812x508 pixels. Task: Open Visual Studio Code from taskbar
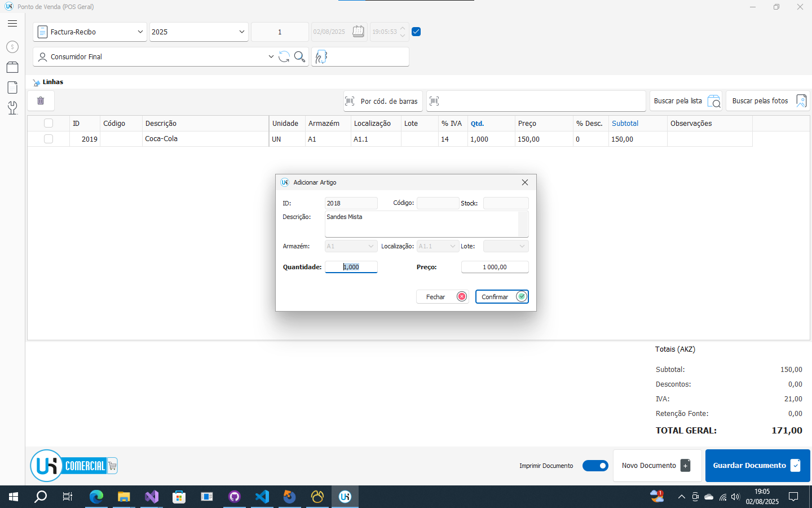pyautogui.click(x=262, y=497)
